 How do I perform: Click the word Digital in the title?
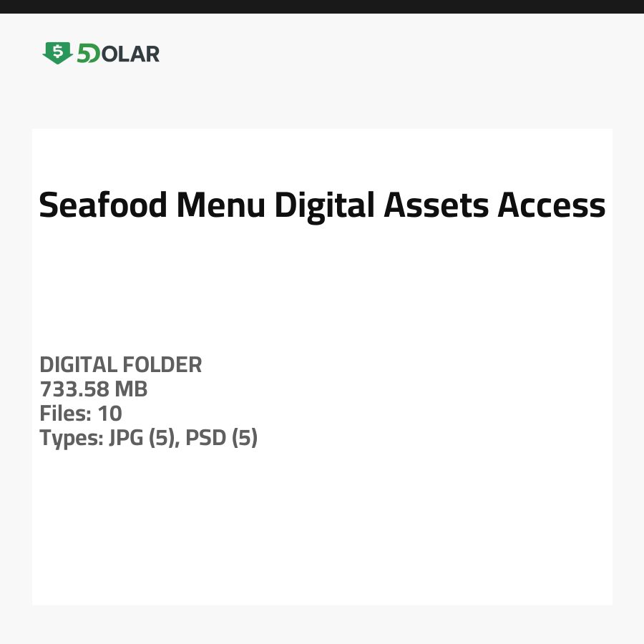325,206
